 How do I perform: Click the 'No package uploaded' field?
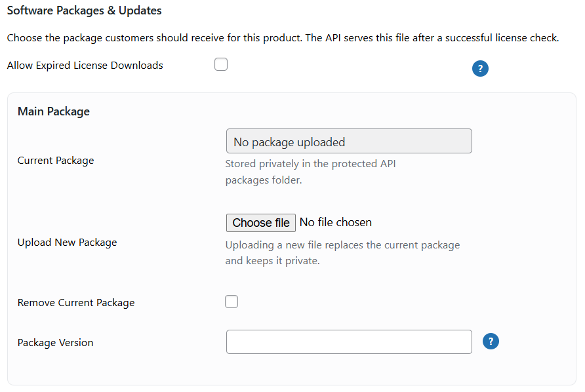tap(348, 141)
